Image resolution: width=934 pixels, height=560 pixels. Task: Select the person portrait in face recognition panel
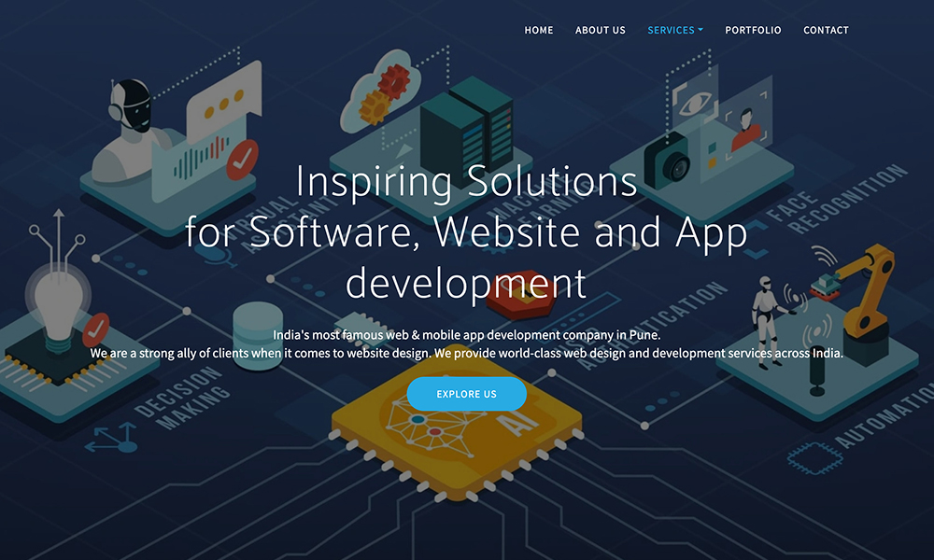(x=747, y=126)
